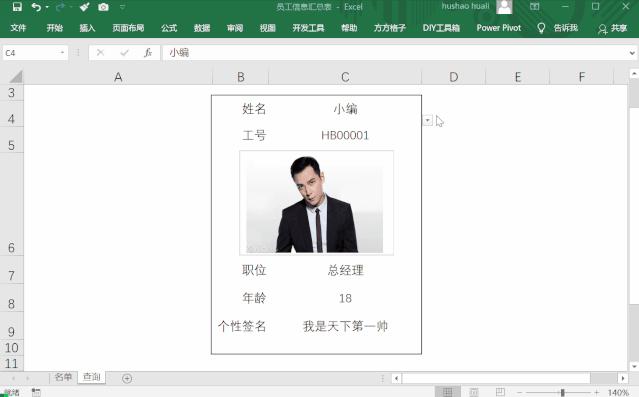The height and width of the screenshot is (397, 639).
Task: Click the lightbulb Tell Me icon
Action: (541, 28)
